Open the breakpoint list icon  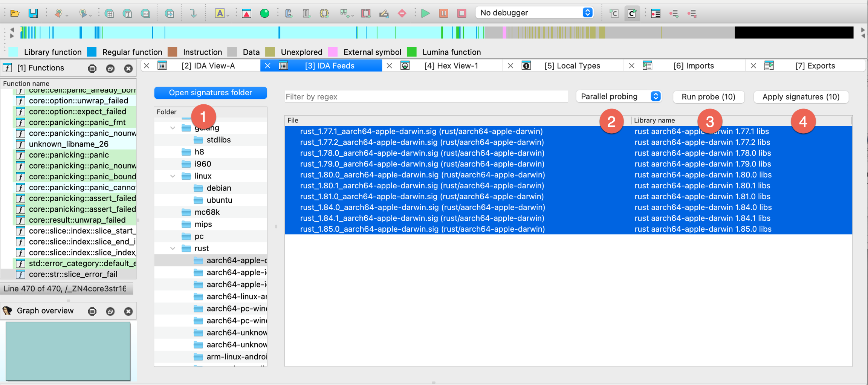click(x=656, y=14)
